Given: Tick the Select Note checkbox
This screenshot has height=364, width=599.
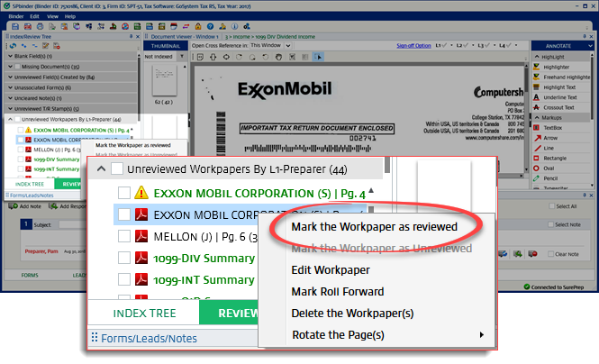Looking at the screenshot, I should (x=550, y=224).
